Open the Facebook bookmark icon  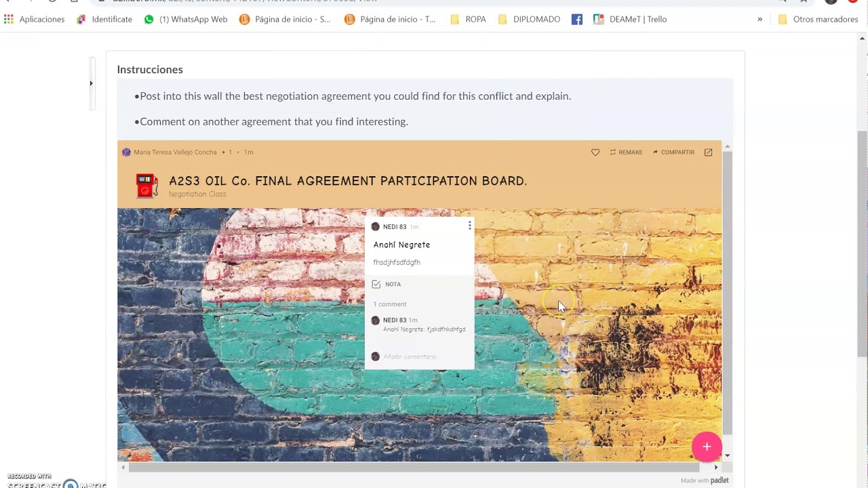[x=577, y=20]
